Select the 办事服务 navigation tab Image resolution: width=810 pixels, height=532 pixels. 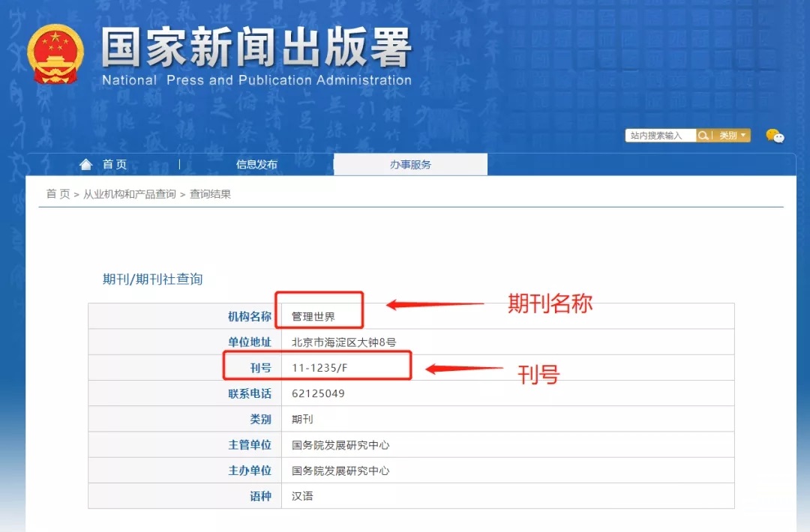[x=410, y=164]
